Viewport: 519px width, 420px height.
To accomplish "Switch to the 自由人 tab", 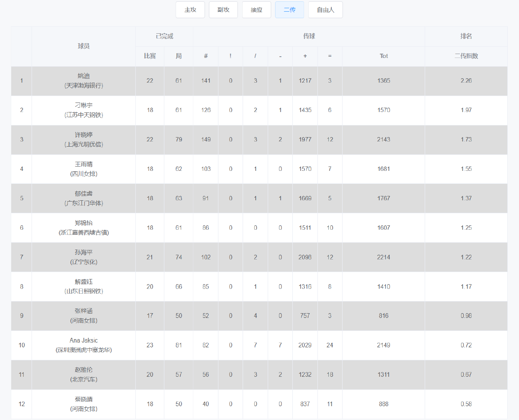I will pos(326,10).
